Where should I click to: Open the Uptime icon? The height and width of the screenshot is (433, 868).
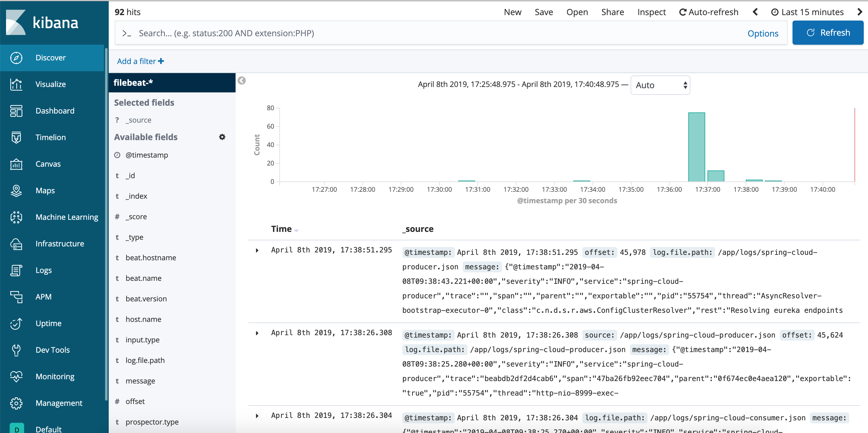(x=16, y=324)
